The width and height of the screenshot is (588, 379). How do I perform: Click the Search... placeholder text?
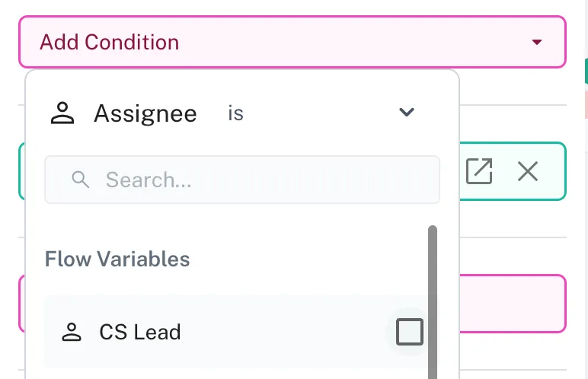149,180
